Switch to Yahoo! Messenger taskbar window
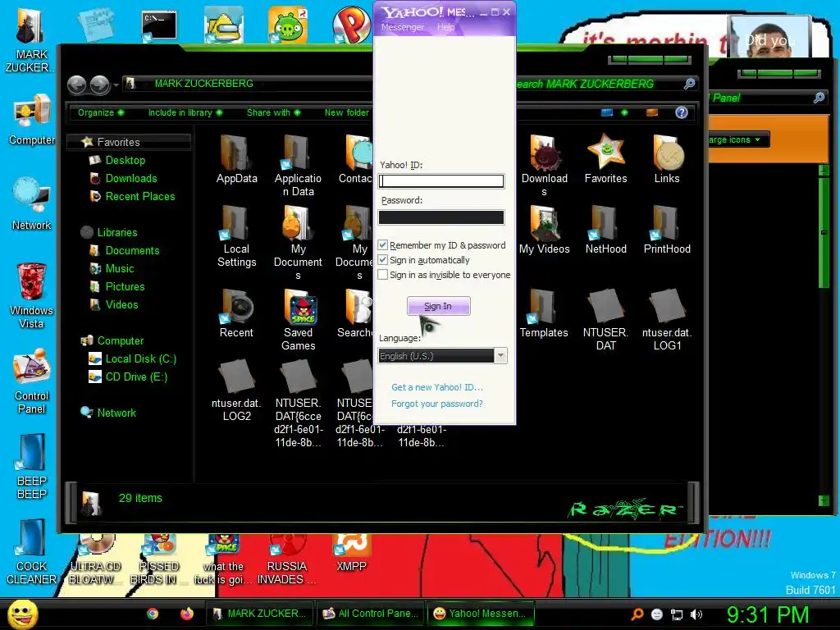Screen dimensions: 840x630 coord(481,614)
